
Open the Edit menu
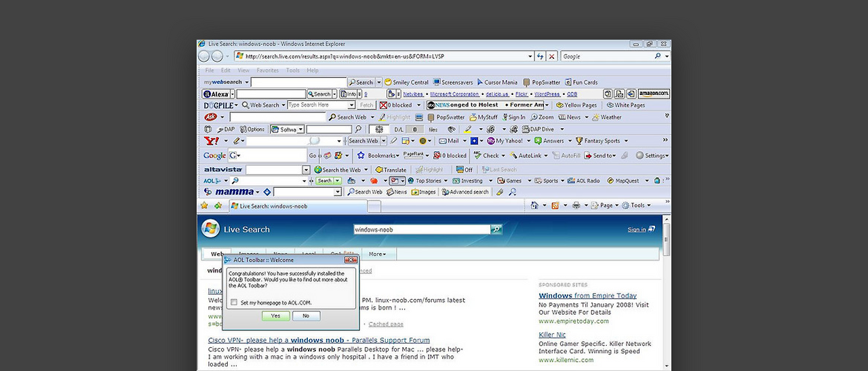pyautogui.click(x=226, y=71)
